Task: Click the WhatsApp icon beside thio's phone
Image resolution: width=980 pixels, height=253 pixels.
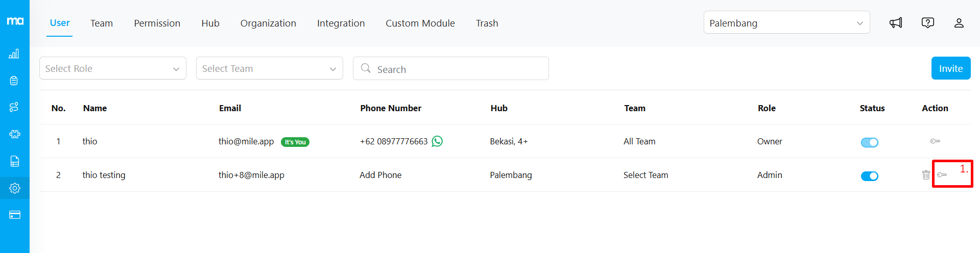Action: (437, 141)
